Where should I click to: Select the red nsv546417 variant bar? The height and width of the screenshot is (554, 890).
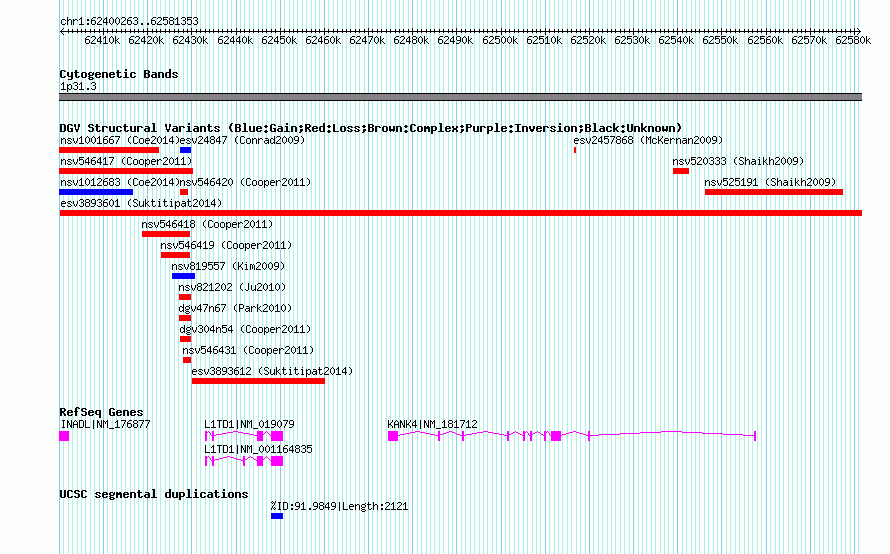click(126, 171)
